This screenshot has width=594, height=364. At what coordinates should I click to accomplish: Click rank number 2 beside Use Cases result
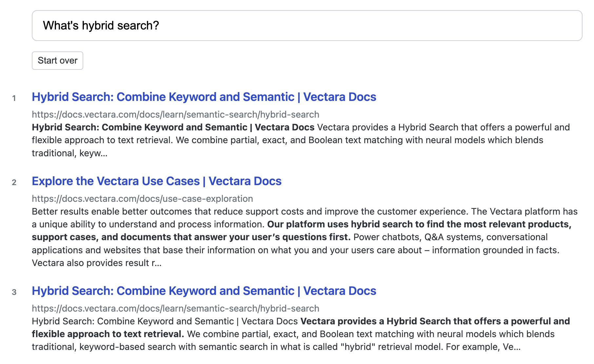coord(14,182)
